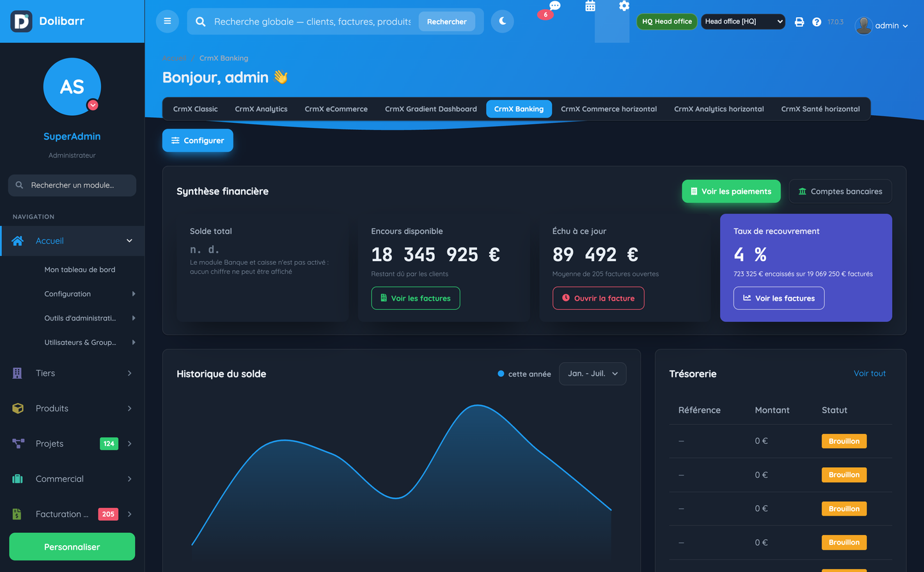Viewport: 924px width, 572px height.
Task: Click the 205 badge next to Facturation
Action: (x=108, y=514)
